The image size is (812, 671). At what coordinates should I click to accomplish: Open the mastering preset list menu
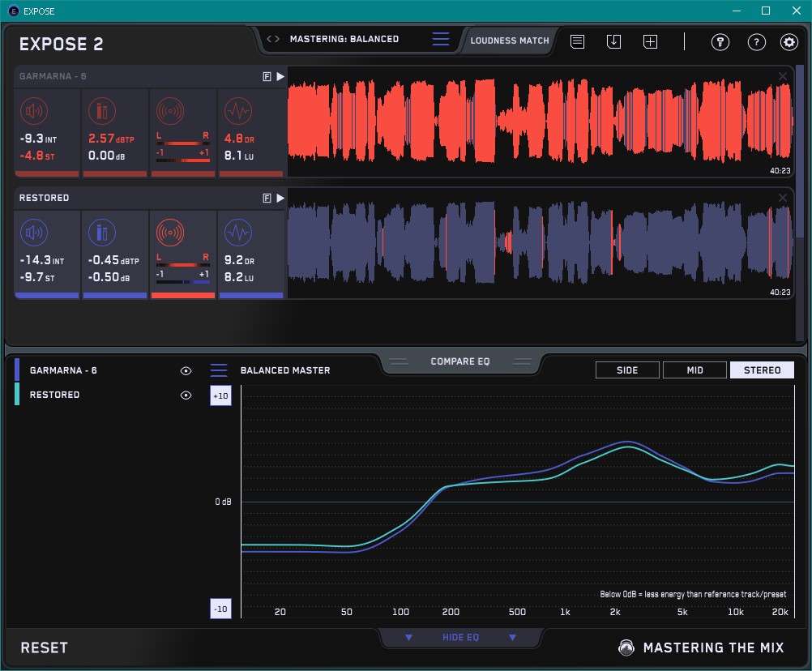pos(440,39)
